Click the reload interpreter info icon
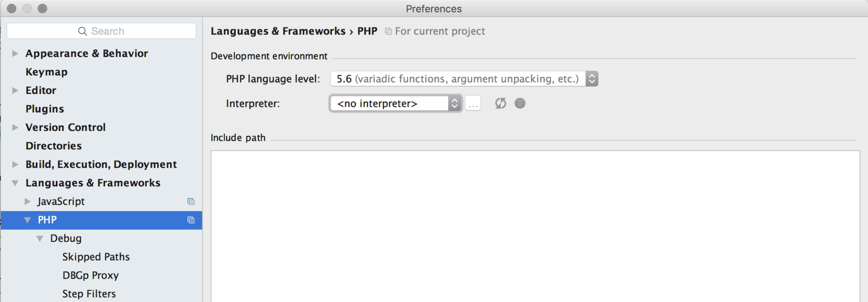The image size is (868, 302). (500, 103)
